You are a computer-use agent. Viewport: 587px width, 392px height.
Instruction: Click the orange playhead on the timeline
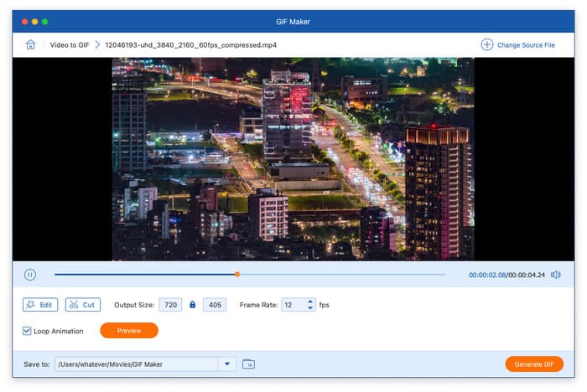coord(237,274)
